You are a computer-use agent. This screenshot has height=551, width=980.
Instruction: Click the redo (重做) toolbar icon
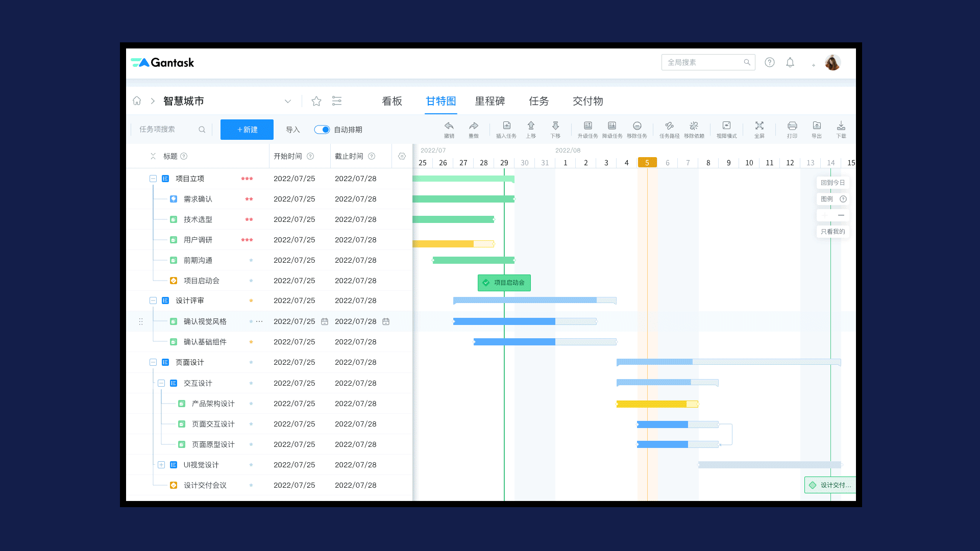(474, 126)
